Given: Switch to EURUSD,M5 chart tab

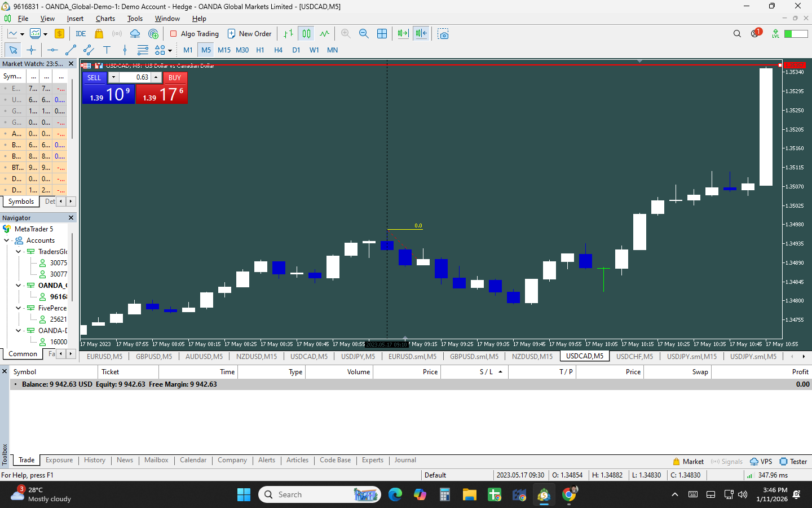Looking at the screenshot, I should point(104,357).
